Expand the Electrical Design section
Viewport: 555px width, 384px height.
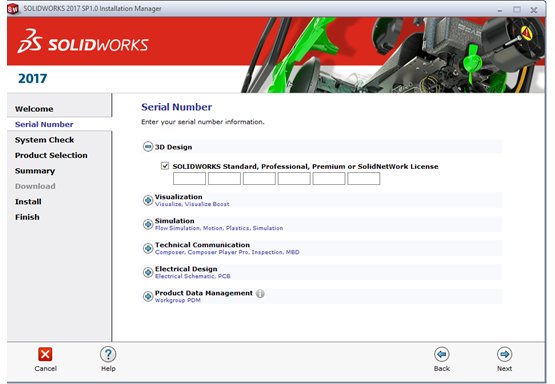click(148, 273)
